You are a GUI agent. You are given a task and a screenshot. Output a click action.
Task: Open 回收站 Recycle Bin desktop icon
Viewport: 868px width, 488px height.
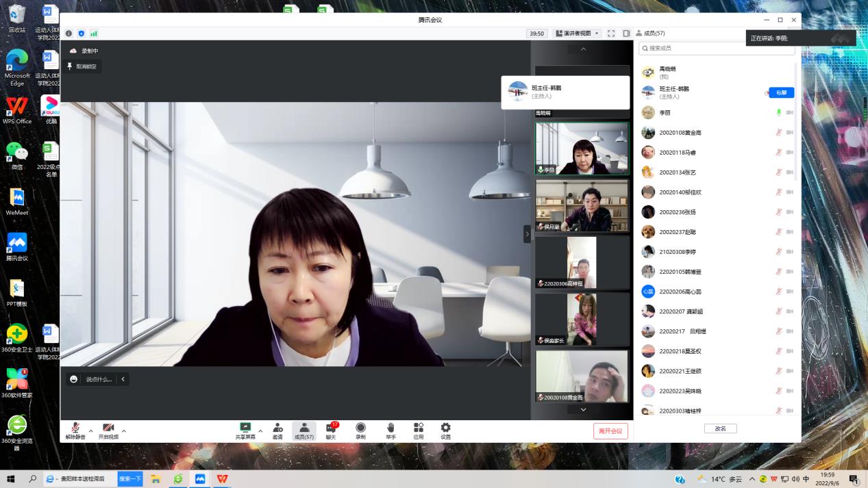tap(17, 19)
